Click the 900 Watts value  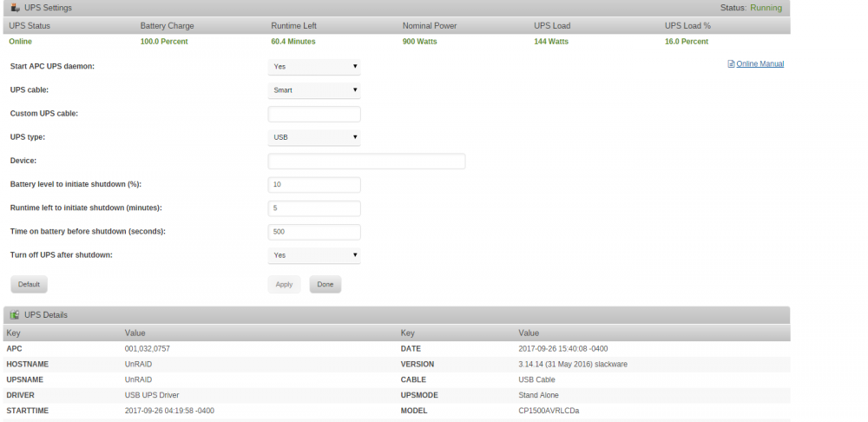click(x=419, y=42)
